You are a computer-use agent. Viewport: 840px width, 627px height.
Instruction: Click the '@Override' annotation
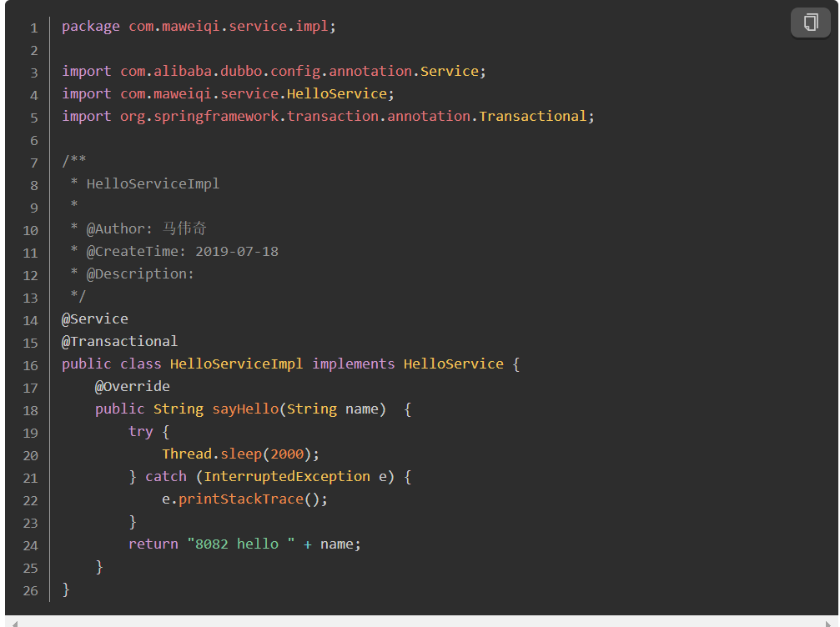[x=133, y=386]
